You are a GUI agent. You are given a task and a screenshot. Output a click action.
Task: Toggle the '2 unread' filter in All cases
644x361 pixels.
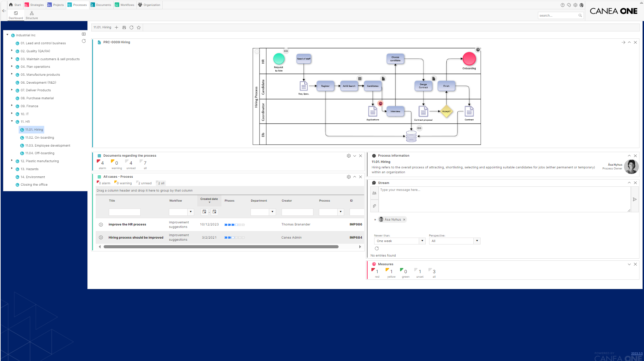[x=144, y=183]
